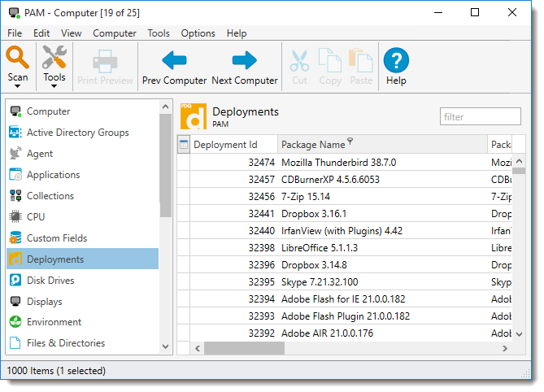This screenshot has height=392, width=544.
Task: Select Custom Fields in the sidebar
Action: pos(83,238)
